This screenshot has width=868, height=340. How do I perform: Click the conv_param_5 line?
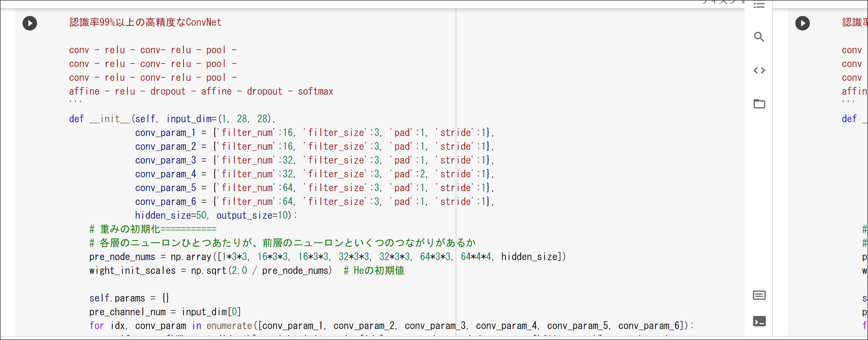point(315,188)
